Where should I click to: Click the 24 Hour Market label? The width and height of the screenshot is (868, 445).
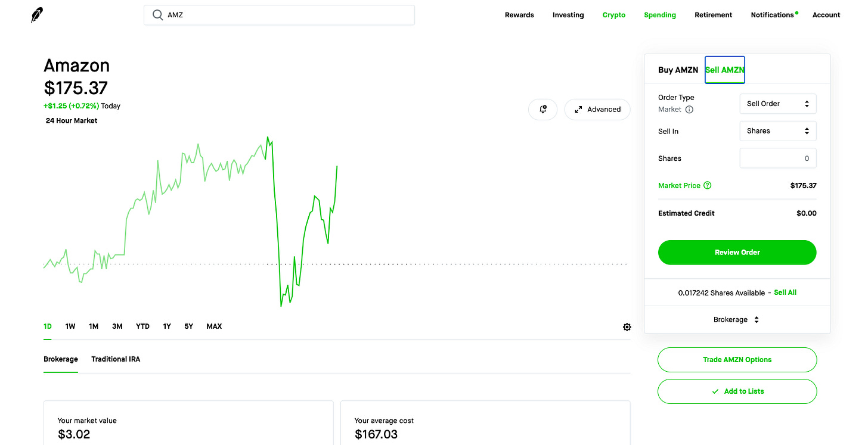pyautogui.click(x=72, y=120)
